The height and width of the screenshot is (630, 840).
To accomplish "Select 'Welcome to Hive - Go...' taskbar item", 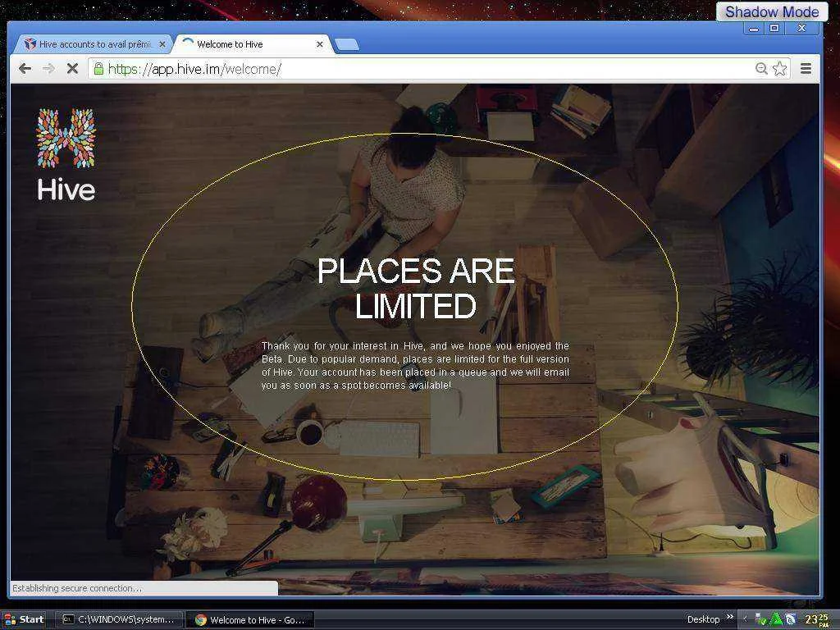I will [x=251, y=620].
